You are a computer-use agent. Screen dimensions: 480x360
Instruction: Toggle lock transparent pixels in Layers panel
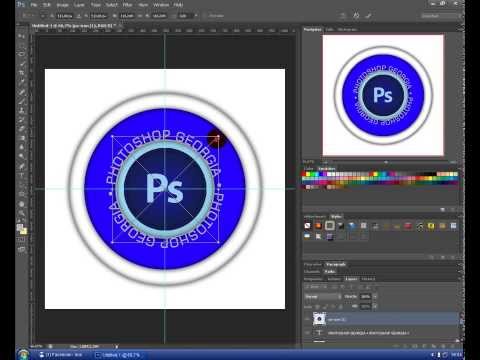pos(318,306)
